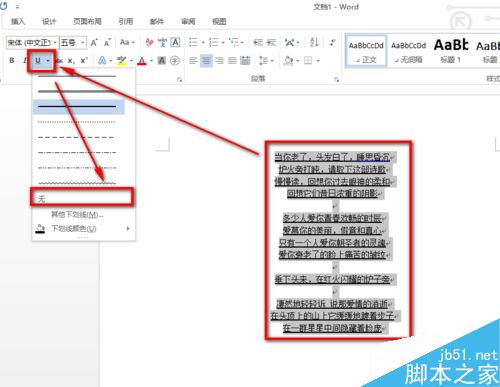The image size is (500, 387).
Task: Click the red font color icon
Action: click(x=142, y=61)
